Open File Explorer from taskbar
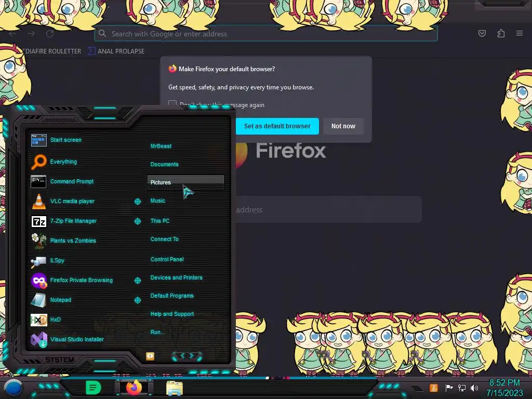The height and width of the screenshot is (399, 532). [175, 388]
